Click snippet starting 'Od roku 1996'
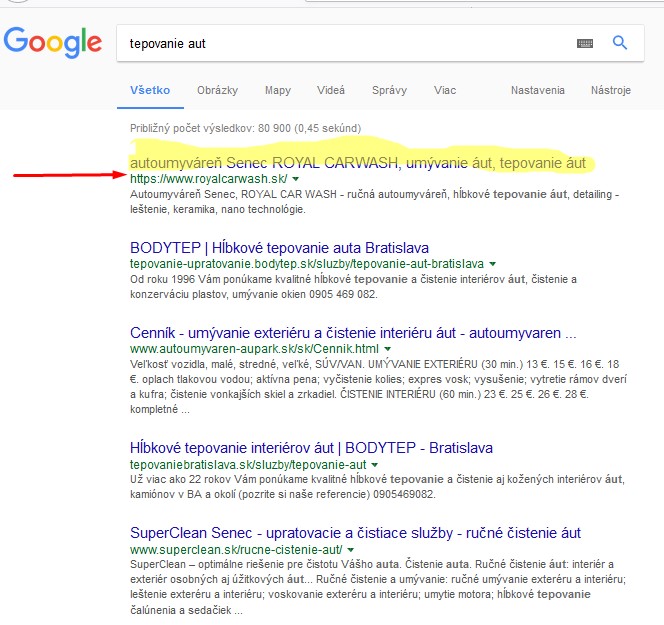This screenshot has height=625, width=664. (x=354, y=287)
